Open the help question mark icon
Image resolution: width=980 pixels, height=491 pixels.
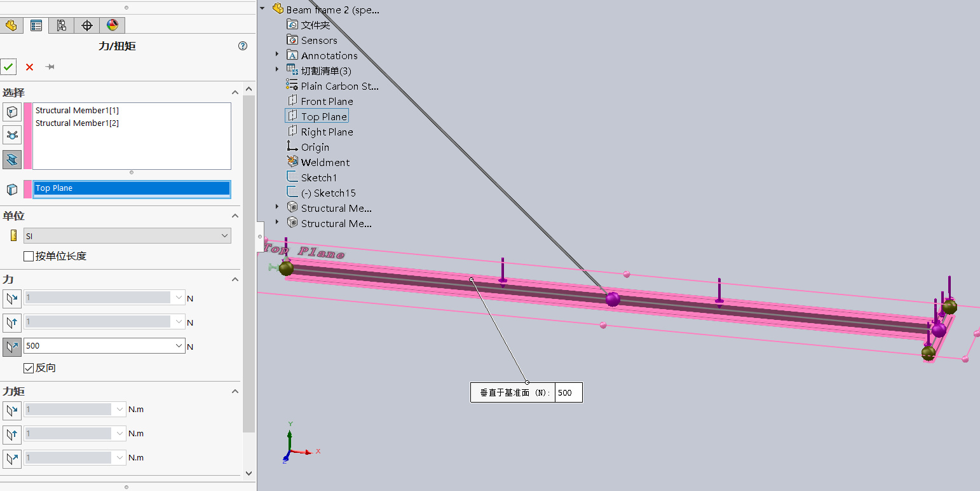point(243,46)
